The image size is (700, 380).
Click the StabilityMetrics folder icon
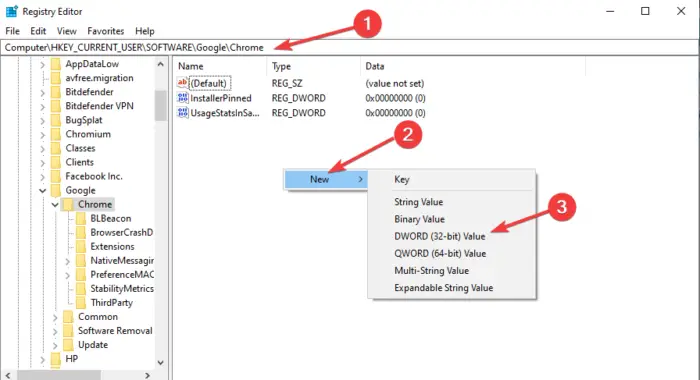(81, 289)
